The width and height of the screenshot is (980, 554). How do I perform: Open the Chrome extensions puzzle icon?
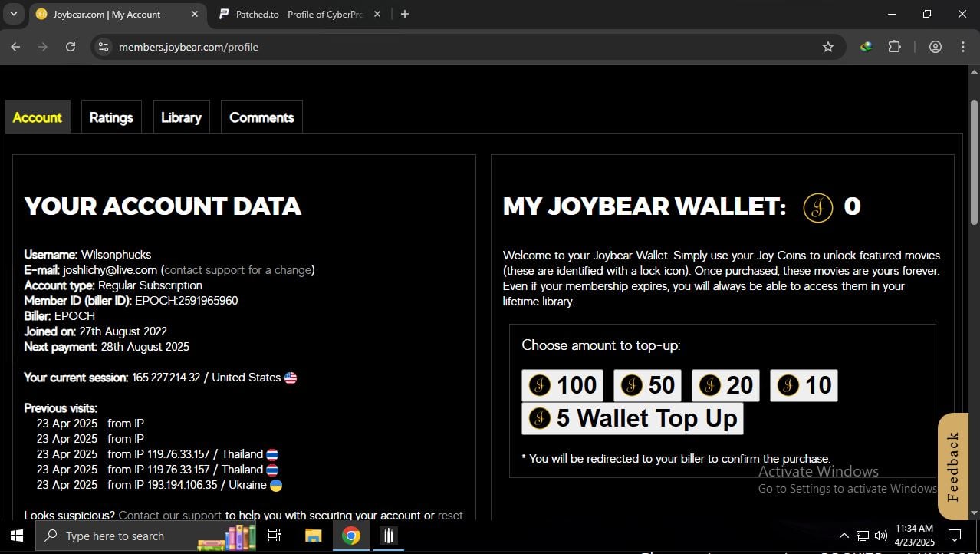click(x=894, y=47)
